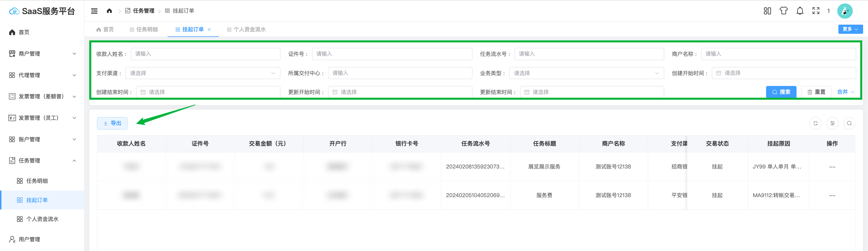Toggle fullscreen mode icon
The width and height of the screenshot is (868, 251).
tap(816, 11)
